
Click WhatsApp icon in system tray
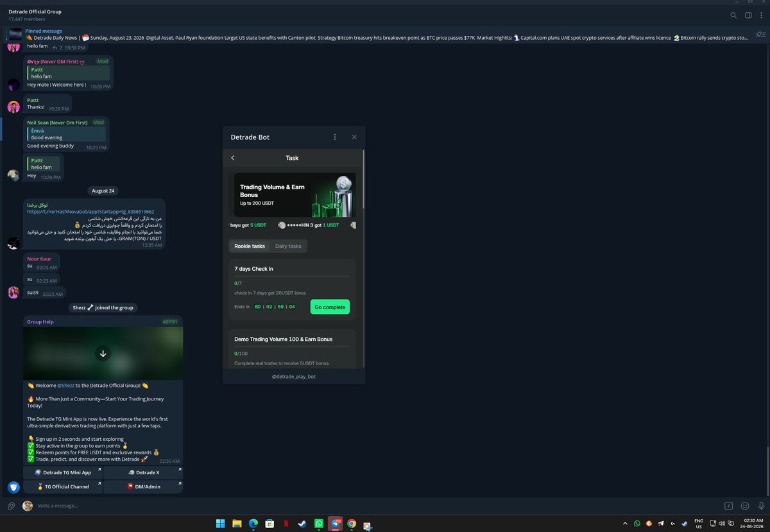coord(637,523)
